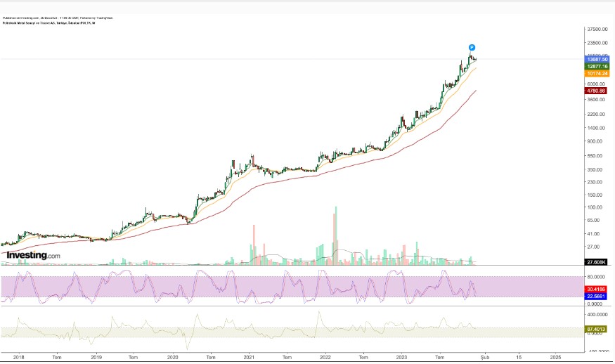Click the Investing.com logo watermark
Screen dimensions: 615x364
(34, 255)
